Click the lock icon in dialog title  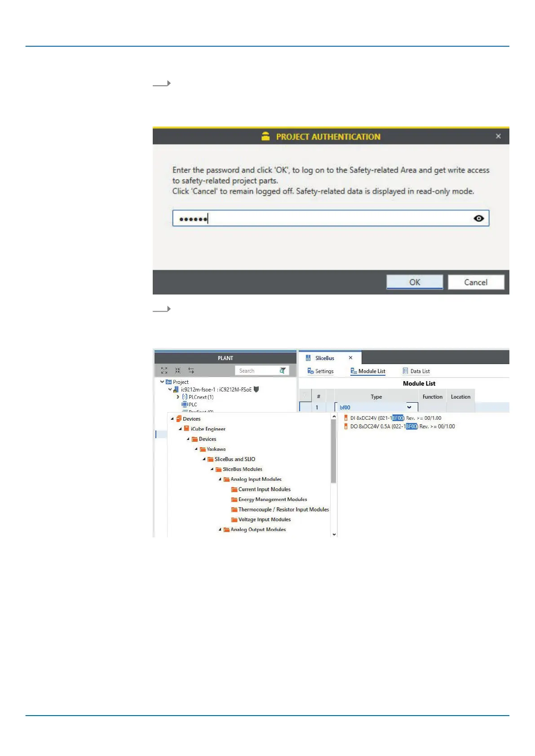[x=266, y=136]
